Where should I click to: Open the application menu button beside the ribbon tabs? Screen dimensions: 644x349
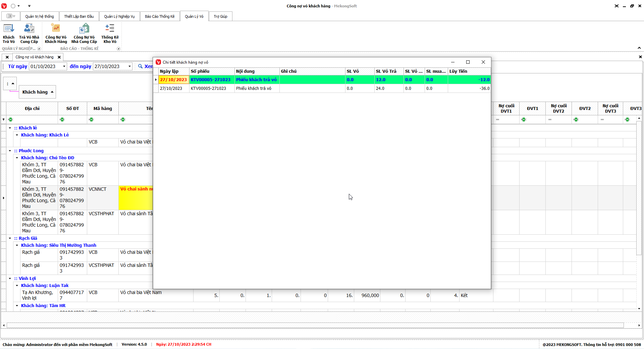[x=11, y=16]
